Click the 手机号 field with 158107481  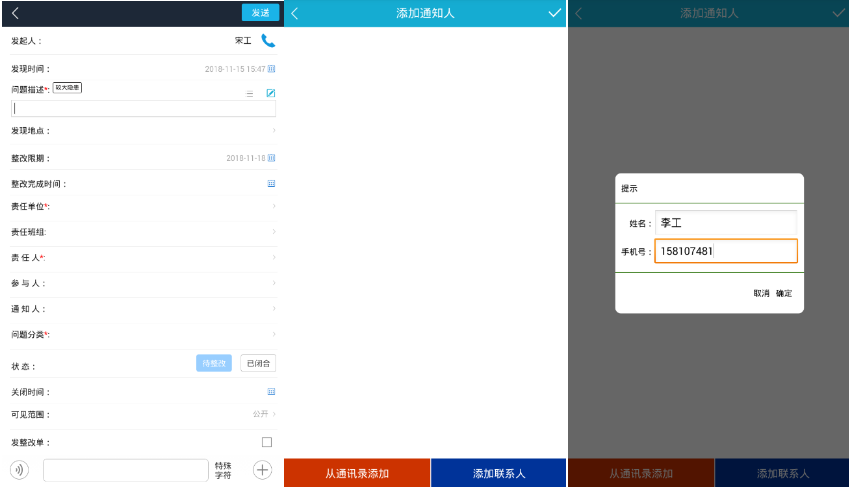[726, 251]
